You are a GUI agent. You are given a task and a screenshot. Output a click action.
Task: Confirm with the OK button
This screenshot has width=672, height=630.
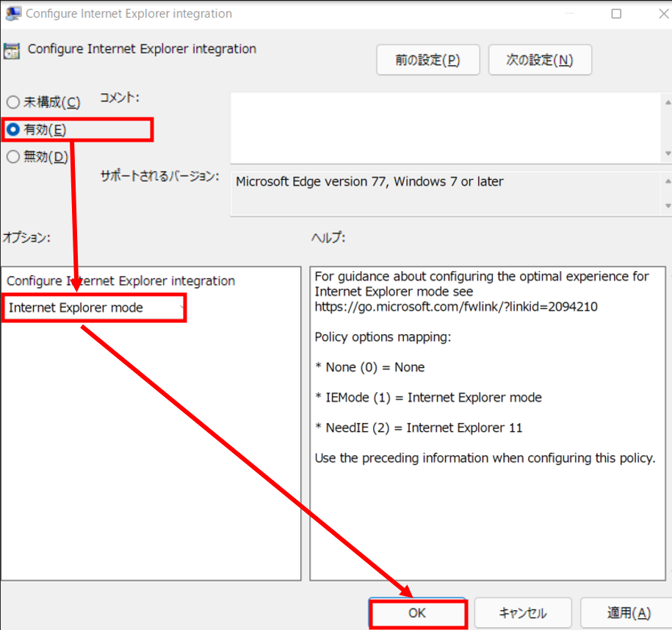pos(417,613)
